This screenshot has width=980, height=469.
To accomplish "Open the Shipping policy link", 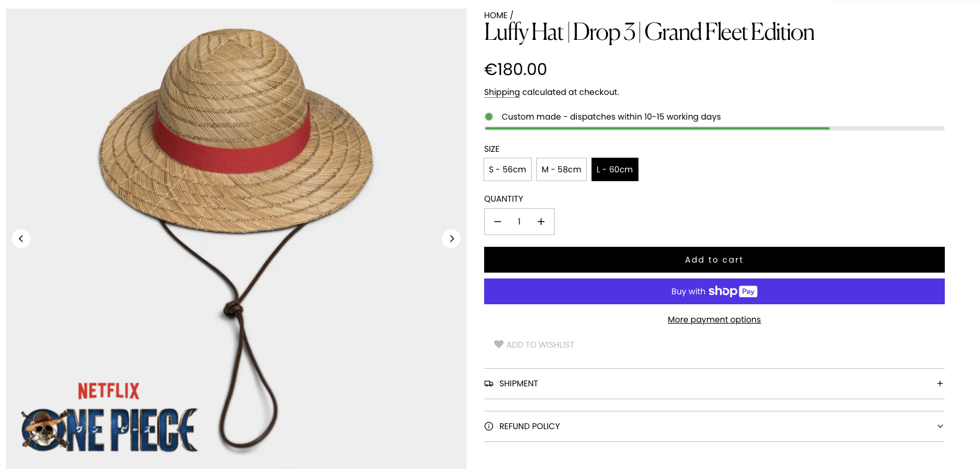I will tap(502, 92).
